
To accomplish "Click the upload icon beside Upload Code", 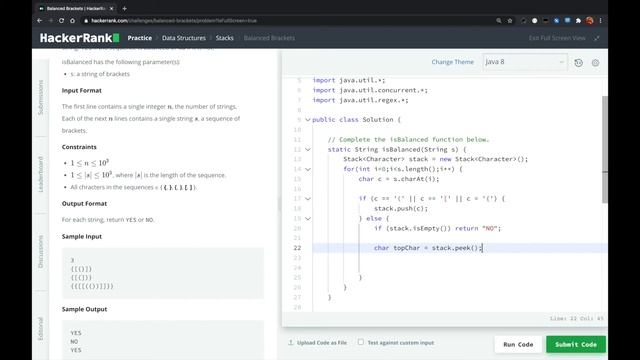I will [291, 342].
